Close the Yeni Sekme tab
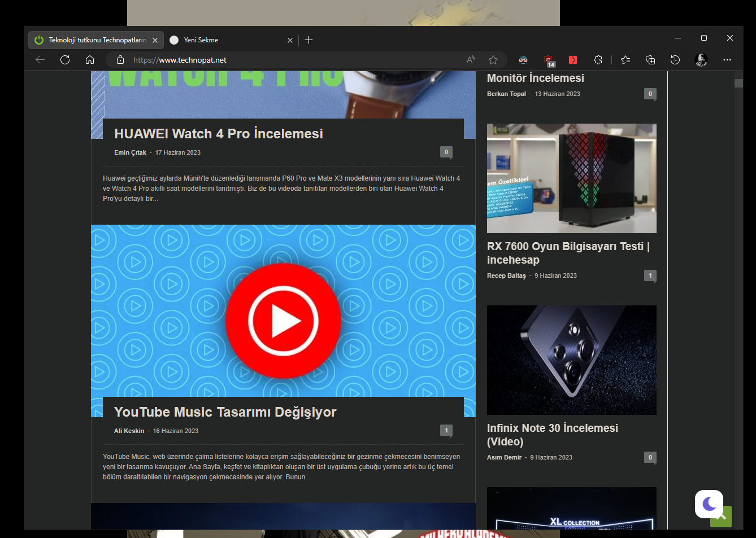 pyautogui.click(x=290, y=40)
